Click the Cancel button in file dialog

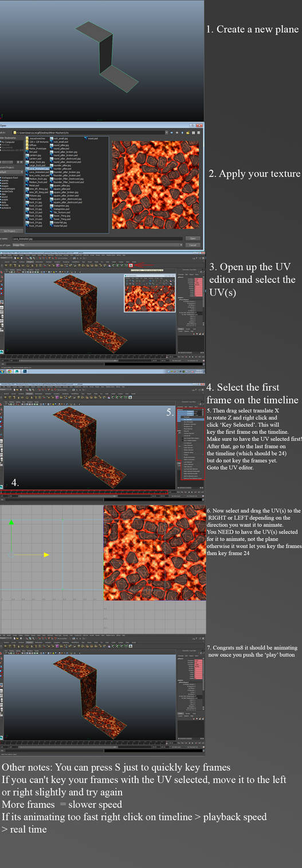tap(192, 245)
